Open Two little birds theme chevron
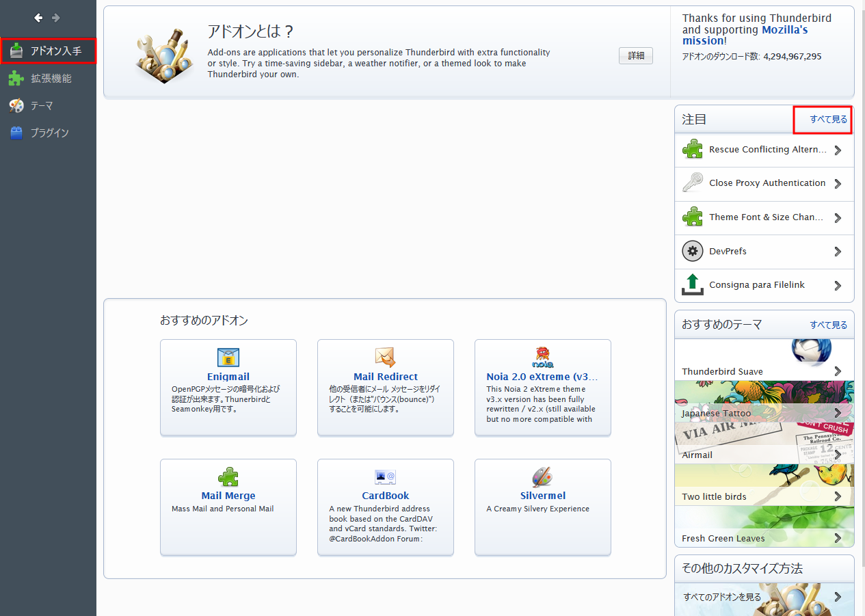 (x=838, y=496)
